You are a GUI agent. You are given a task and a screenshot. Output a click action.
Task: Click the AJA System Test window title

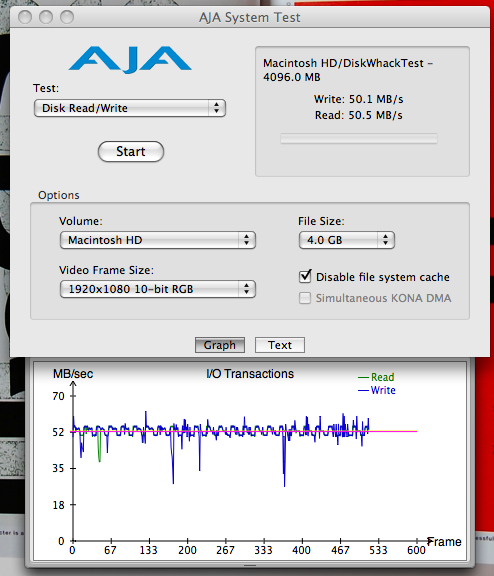tap(250, 17)
